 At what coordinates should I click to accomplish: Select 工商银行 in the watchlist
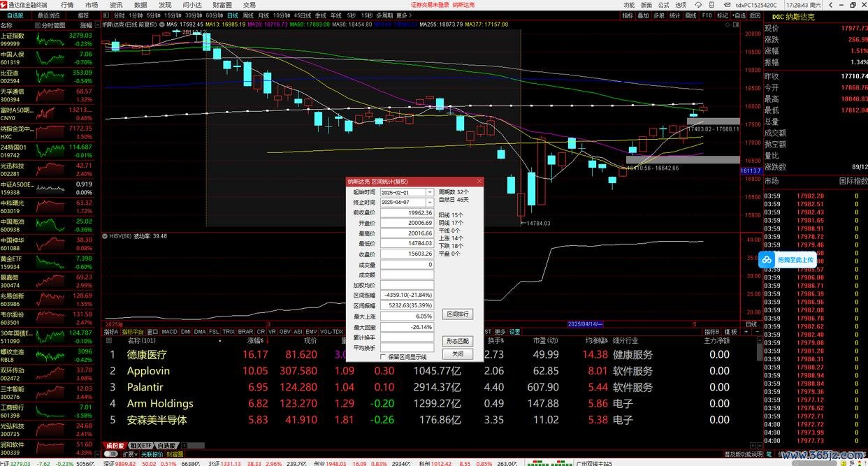pyautogui.click(x=46, y=411)
